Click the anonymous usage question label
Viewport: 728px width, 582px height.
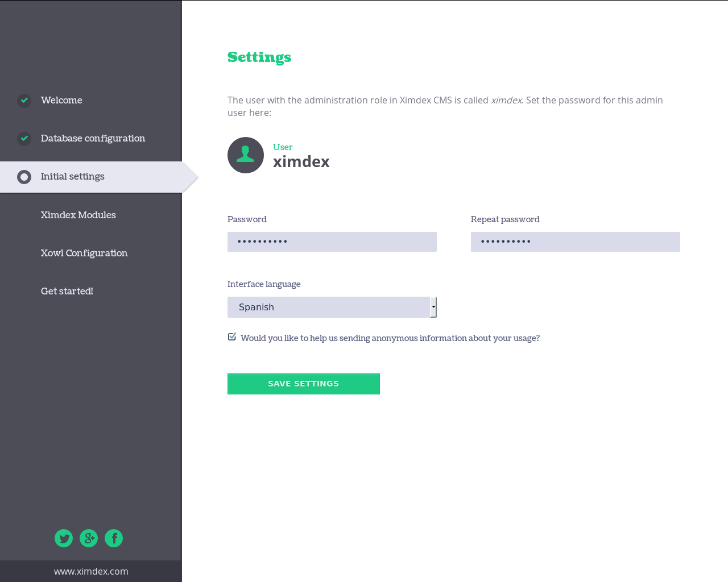tap(390, 338)
